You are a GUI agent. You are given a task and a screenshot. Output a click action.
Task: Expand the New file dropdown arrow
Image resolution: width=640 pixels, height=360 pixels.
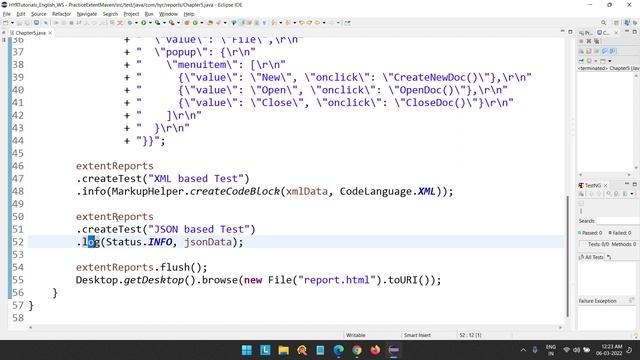click(12, 22)
